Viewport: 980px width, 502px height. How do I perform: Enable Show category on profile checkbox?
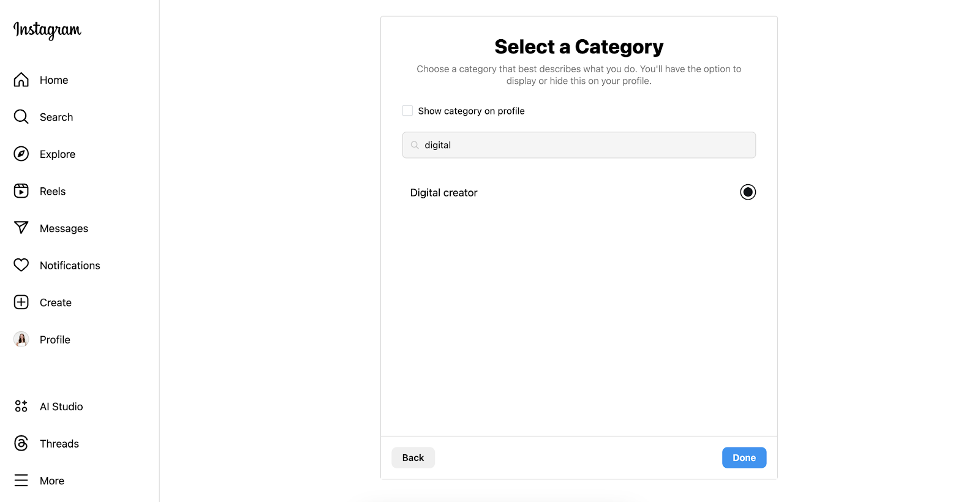pos(407,111)
